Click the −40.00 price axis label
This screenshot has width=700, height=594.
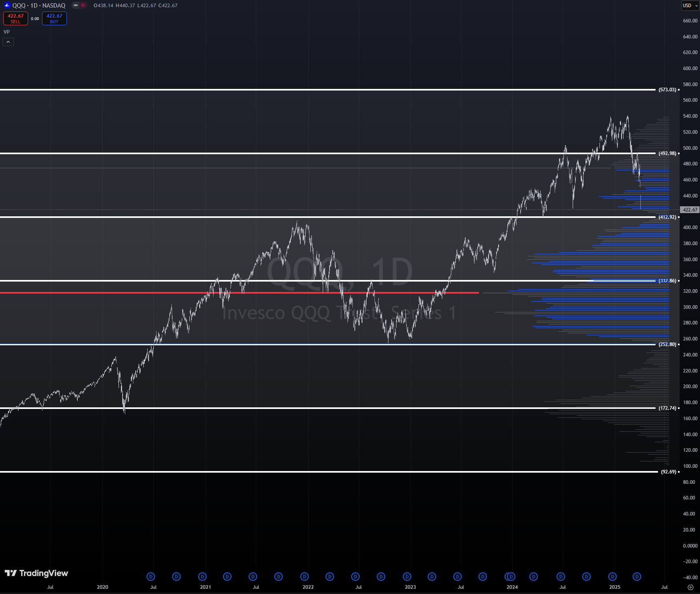coord(690,578)
